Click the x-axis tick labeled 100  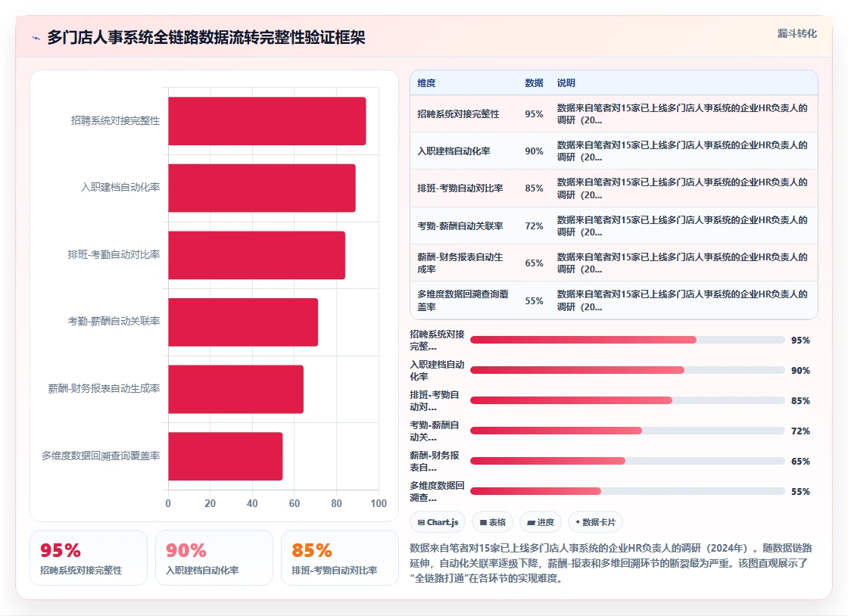pyautogui.click(x=379, y=503)
